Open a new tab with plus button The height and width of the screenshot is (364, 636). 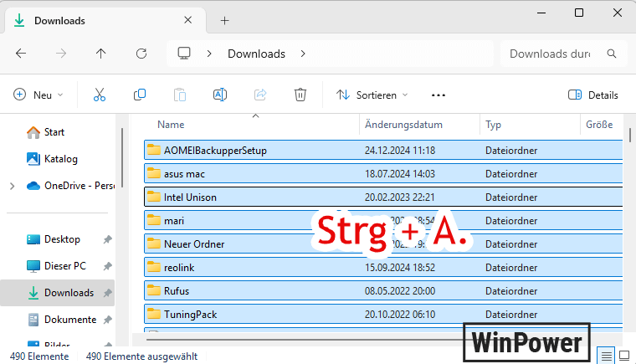click(224, 20)
